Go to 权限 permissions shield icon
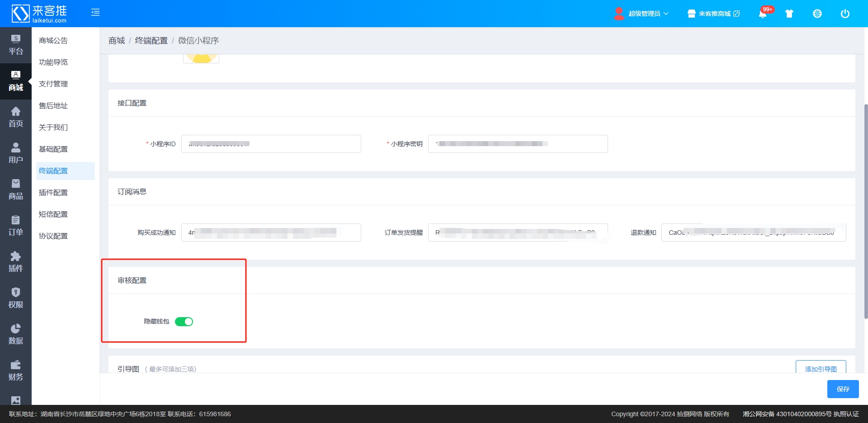 coord(16,298)
